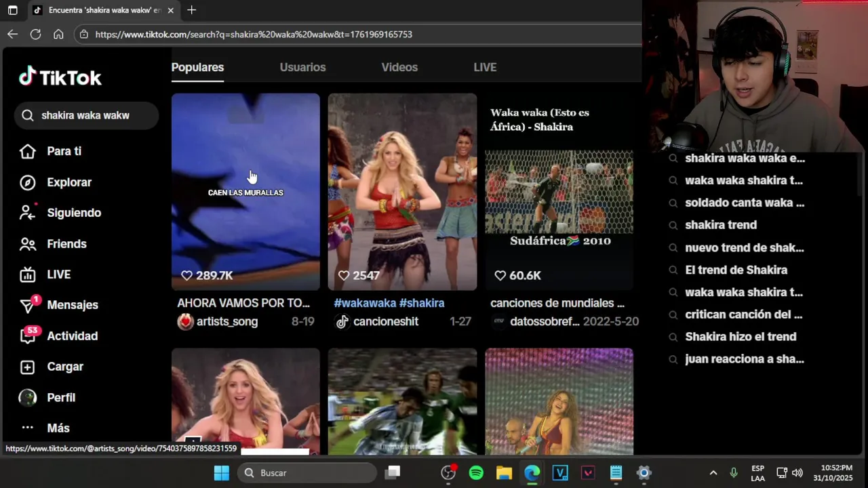Image resolution: width=868 pixels, height=488 pixels.
Task: Click the 60.6K likes heart
Action: coord(500,275)
